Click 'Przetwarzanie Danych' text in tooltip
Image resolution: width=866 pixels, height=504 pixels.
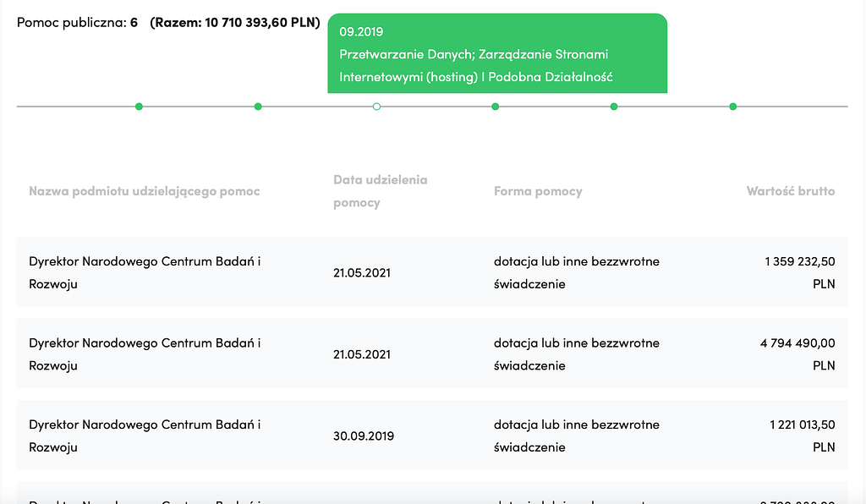click(407, 54)
